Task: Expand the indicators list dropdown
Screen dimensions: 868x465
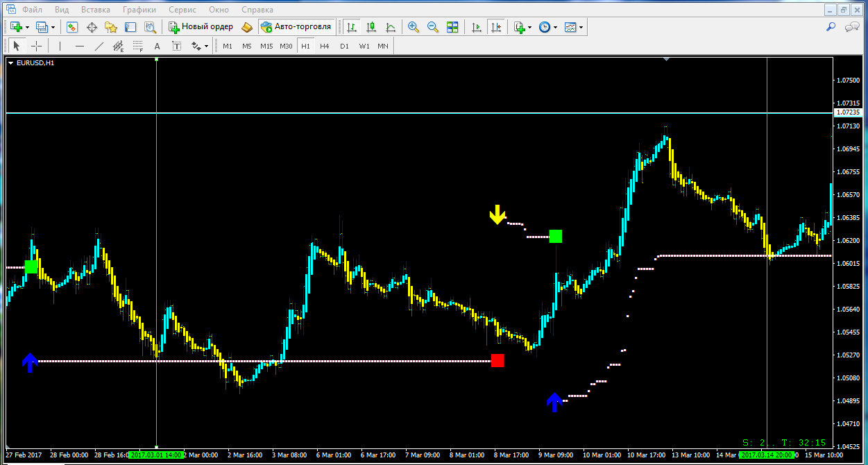Action: pos(530,27)
